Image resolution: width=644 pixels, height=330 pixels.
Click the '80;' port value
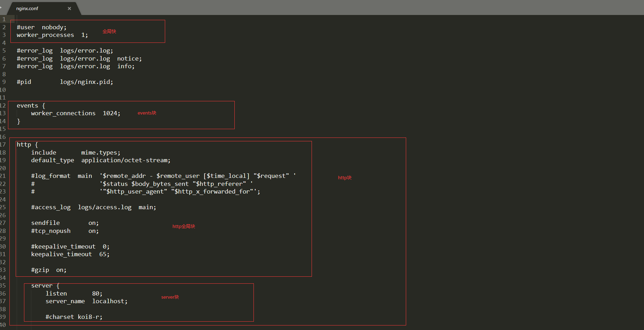97,293
